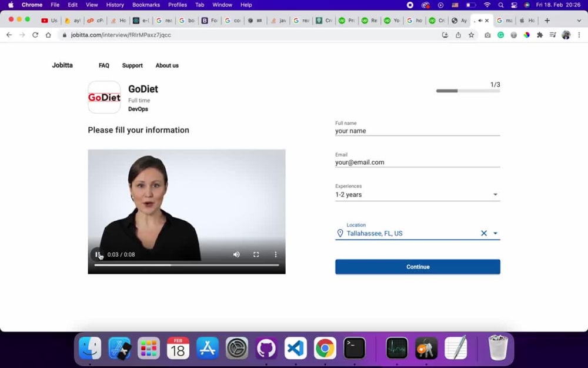Open Control Center in the menu bar
Viewport: 588px width, 368px height.
click(514, 5)
